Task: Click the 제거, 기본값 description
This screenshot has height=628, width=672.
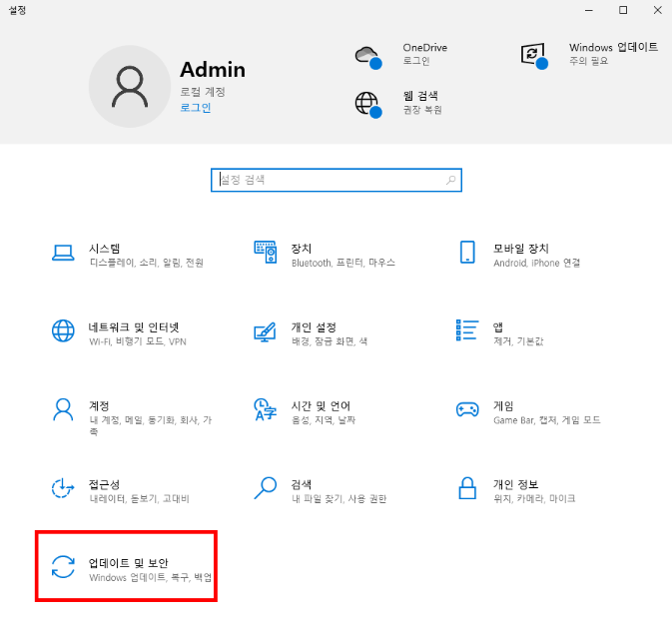Action: [518, 341]
